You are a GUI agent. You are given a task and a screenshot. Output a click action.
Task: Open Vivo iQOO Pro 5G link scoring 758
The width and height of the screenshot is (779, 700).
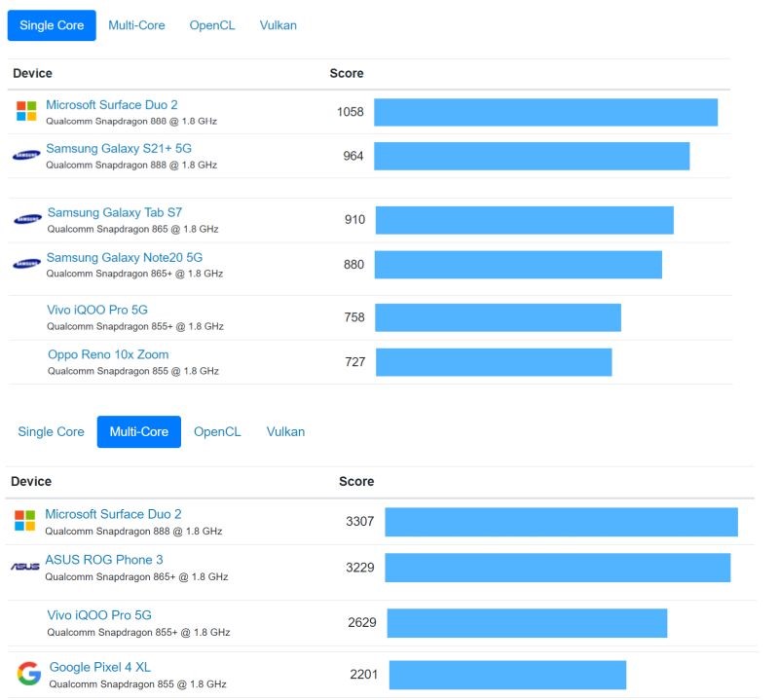pos(97,310)
